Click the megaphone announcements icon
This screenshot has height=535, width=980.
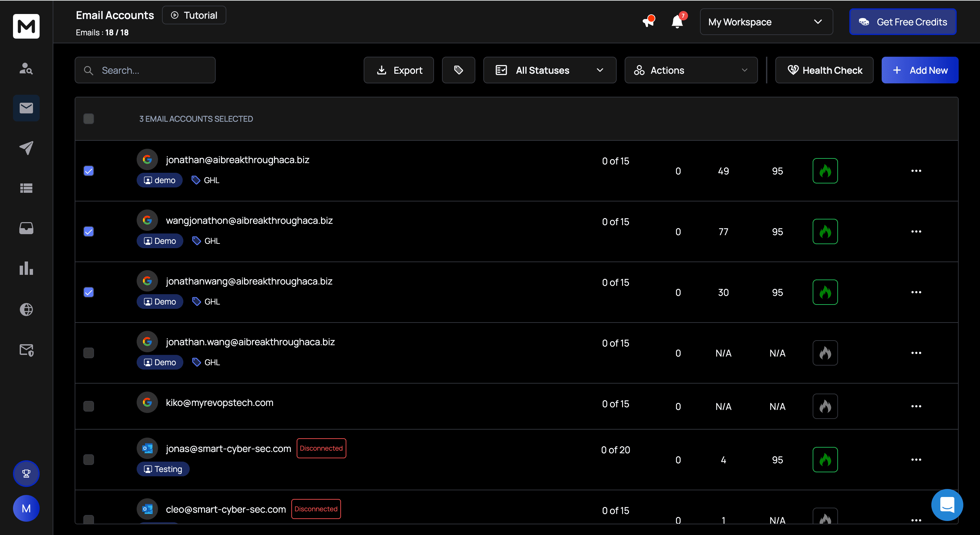pyautogui.click(x=648, y=22)
